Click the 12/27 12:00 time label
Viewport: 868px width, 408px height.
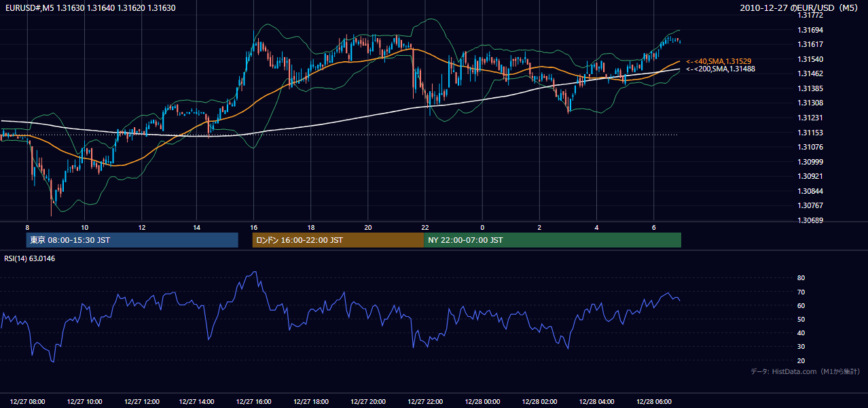coord(141,402)
